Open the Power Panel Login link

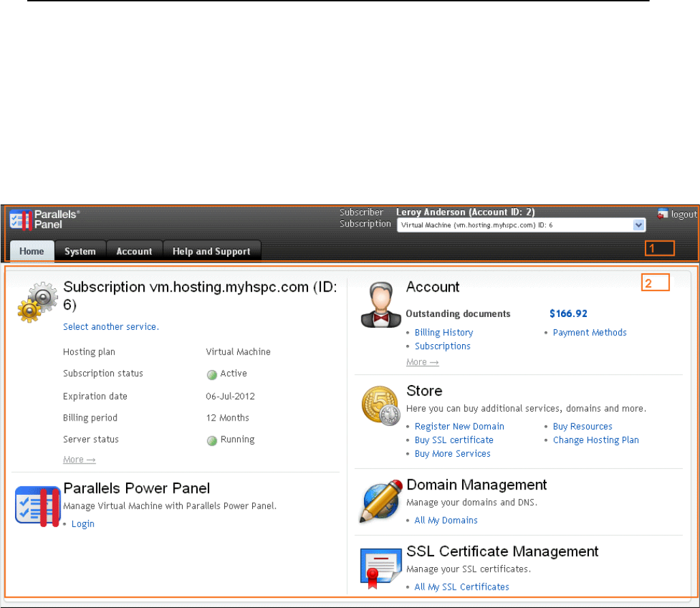[x=83, y=523]
